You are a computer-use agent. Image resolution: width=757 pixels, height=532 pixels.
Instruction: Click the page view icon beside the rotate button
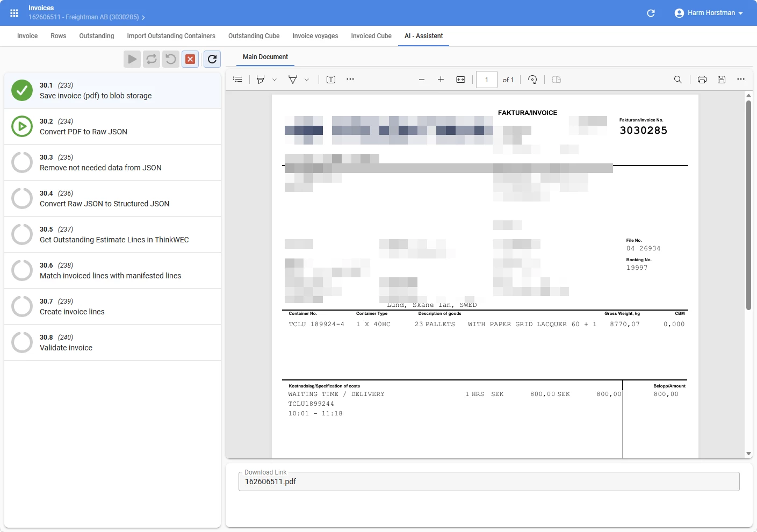pos(557,80)
